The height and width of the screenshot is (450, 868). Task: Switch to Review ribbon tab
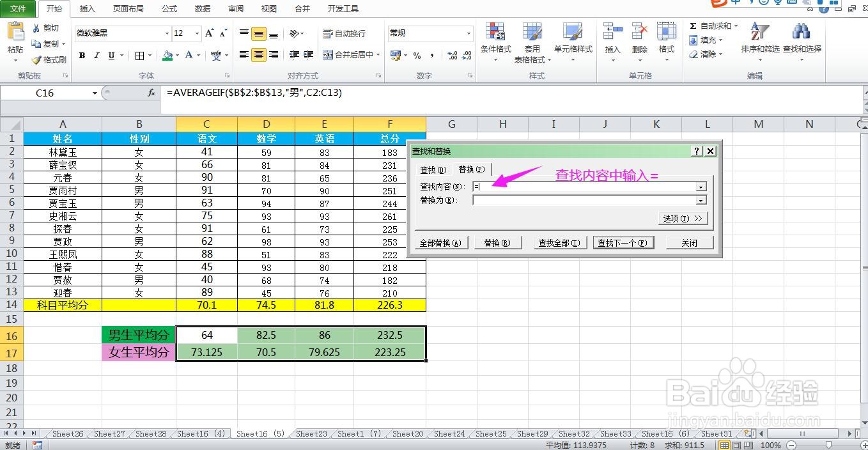(236, 9)
